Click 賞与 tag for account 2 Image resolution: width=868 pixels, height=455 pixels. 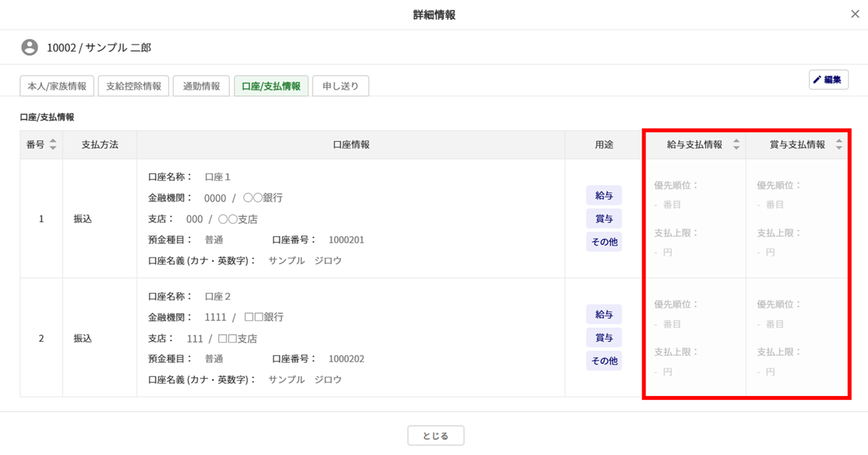click(604, 338)
